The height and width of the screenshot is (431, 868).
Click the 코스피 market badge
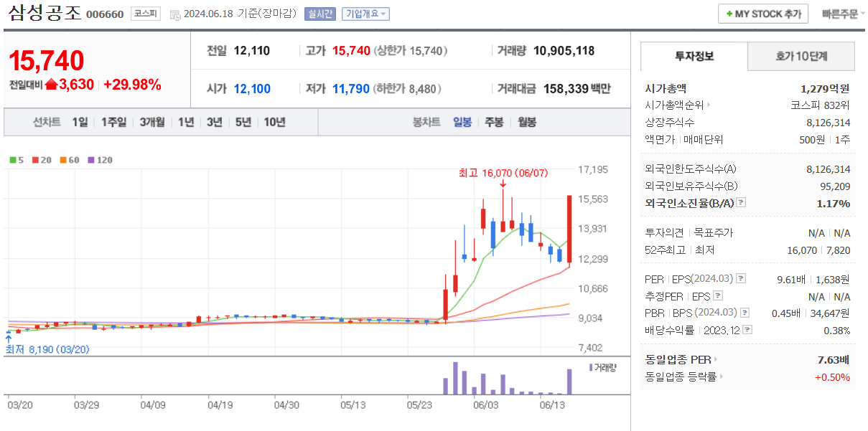[x=146, y=14]
